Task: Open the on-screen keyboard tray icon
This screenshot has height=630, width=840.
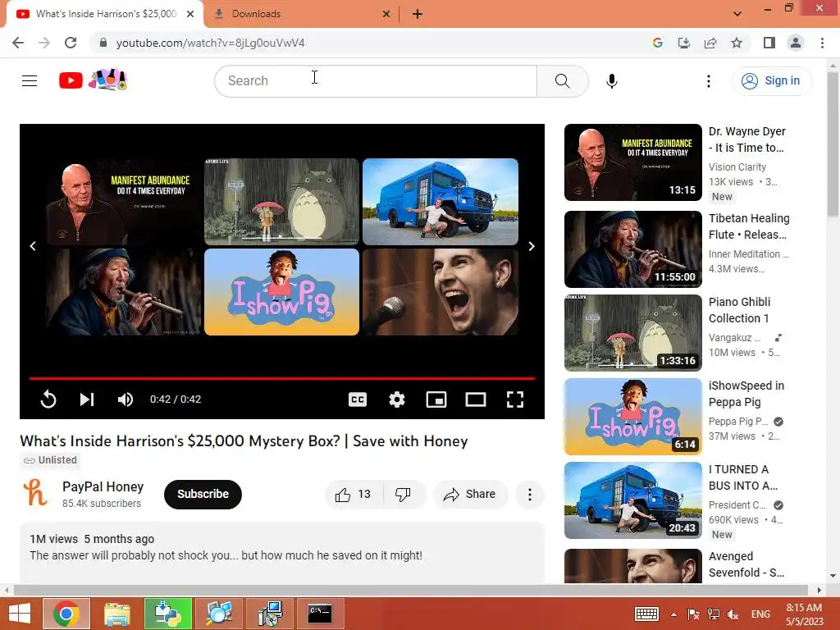Action: point(646,614)
